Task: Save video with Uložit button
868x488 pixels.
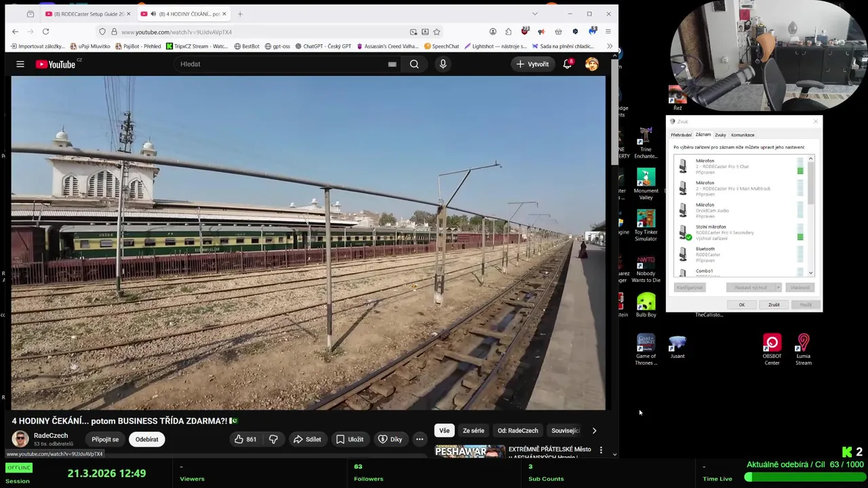Action: click(x=350, y=439)
